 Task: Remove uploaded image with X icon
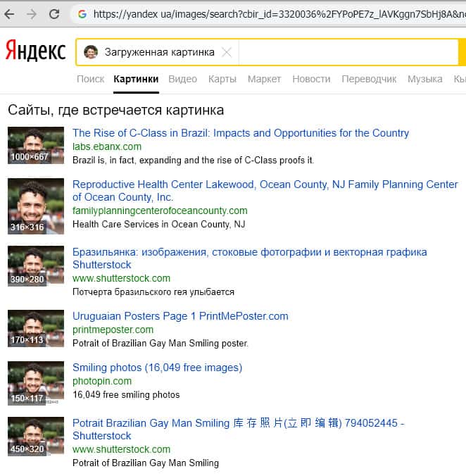[227, 52]
